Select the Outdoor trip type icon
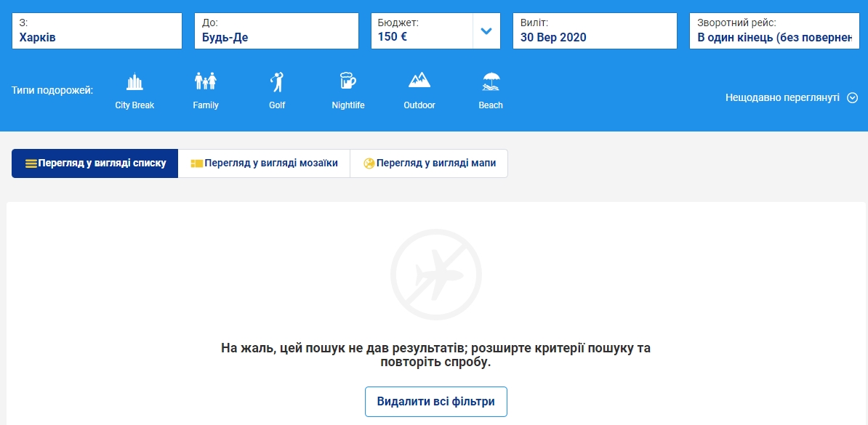 (x=419, y=81)
